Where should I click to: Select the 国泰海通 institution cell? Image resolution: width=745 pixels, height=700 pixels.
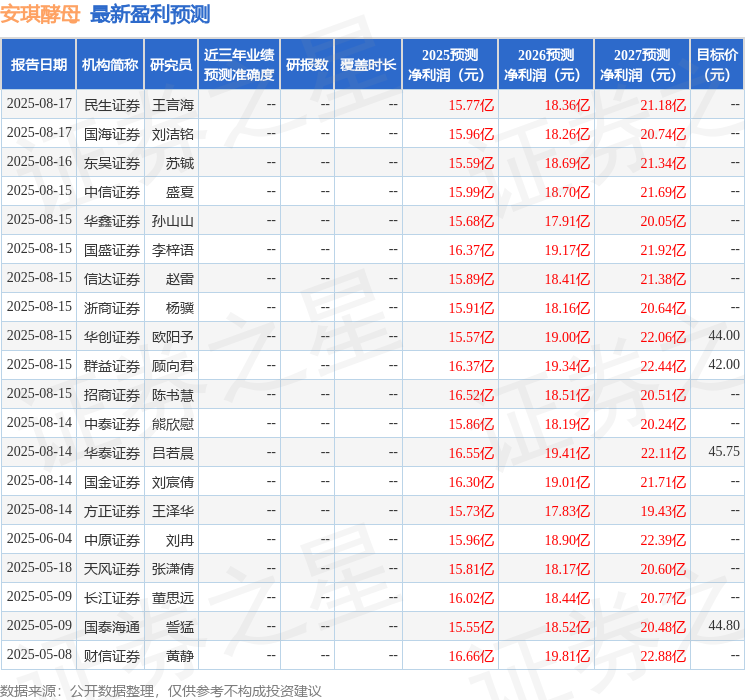(112, 627)
